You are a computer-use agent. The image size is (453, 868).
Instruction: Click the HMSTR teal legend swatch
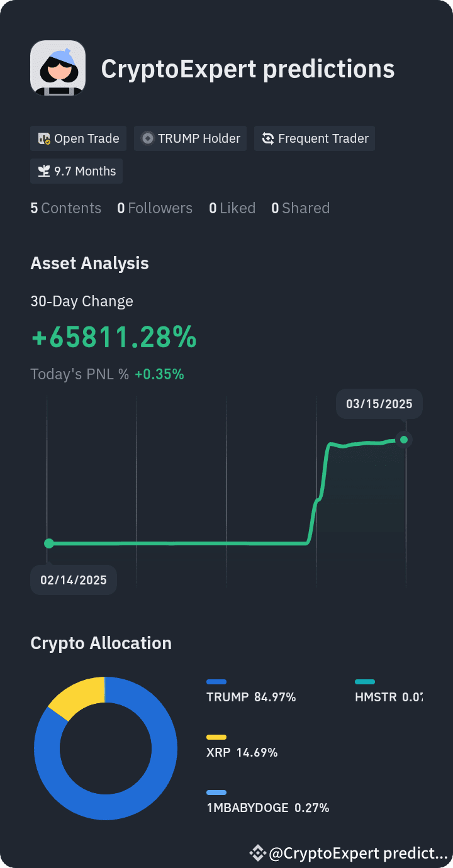365,682
